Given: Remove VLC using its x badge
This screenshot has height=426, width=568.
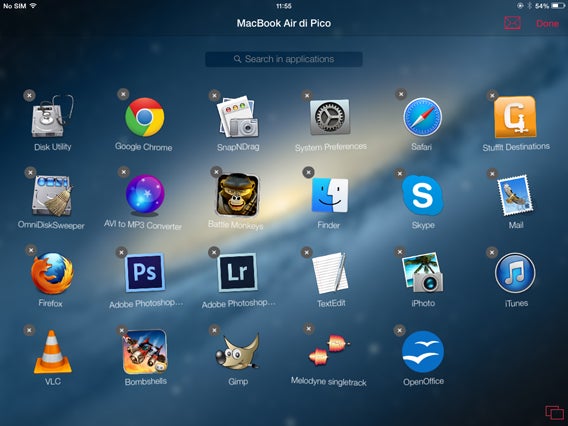Looking at the screenshot, I should (x=29, y=330).
